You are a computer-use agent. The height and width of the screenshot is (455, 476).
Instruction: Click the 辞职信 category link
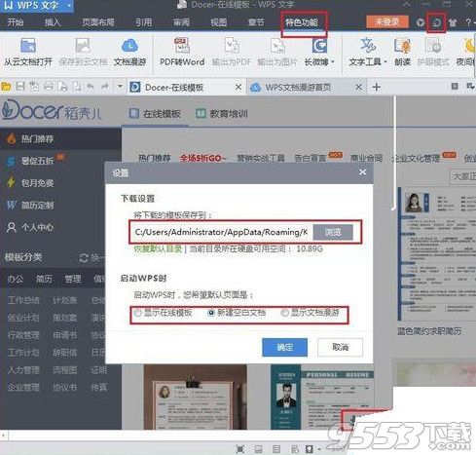[x=64, y=353]
